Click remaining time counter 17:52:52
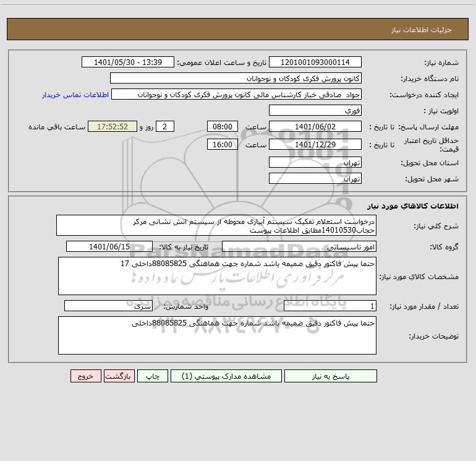 113,126
